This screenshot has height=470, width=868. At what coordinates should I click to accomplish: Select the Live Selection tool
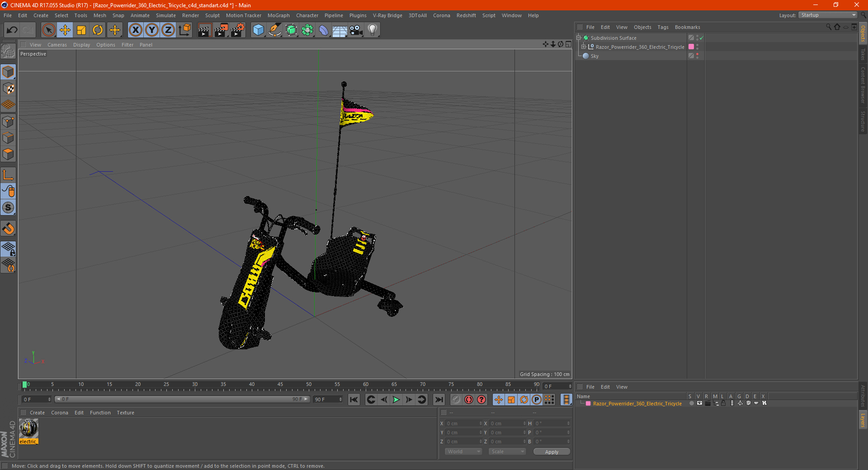coord(48,30)
